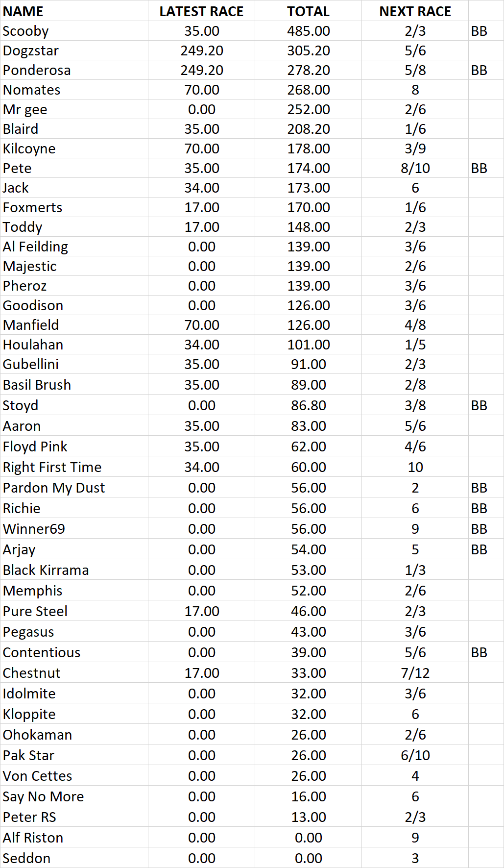Click the BB cell in Ponderosa's row
The width and height of the screenshot is (504, 868).
[479, 70]
